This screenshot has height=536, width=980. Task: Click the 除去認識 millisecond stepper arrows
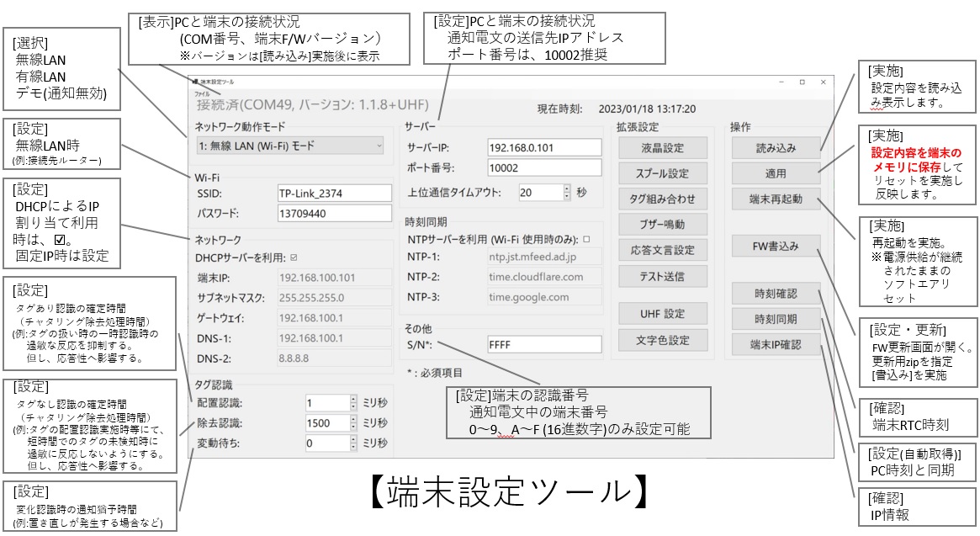[352, 422]
